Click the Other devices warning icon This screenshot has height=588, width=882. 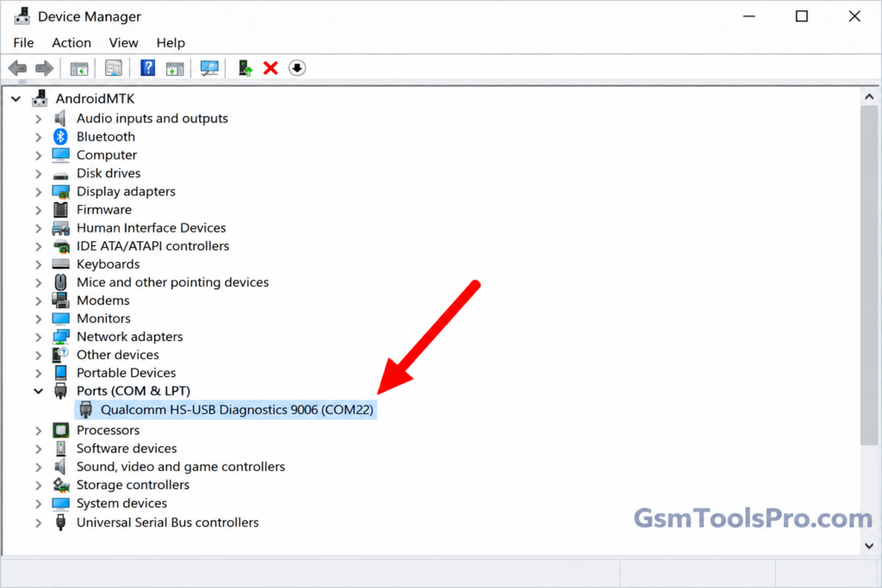(x=60, y=355)
